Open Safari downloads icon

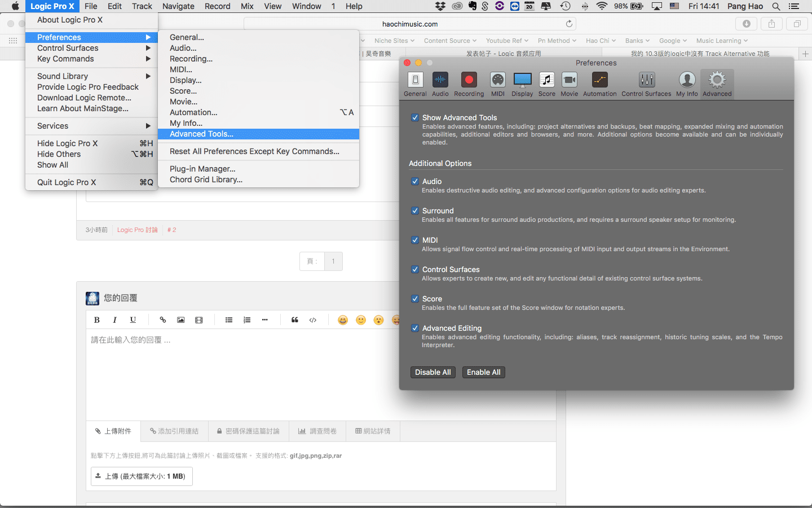tap(747, 24)
